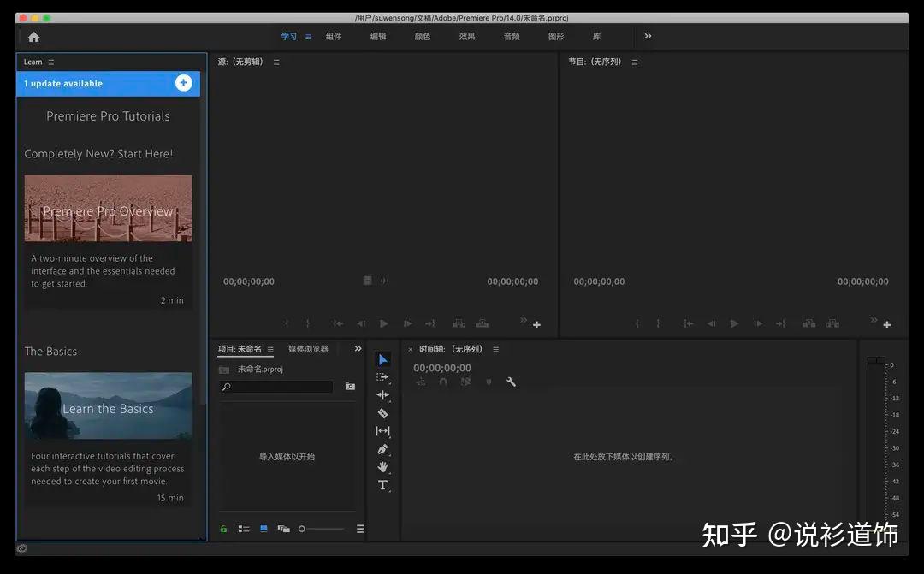The height and width of the screenshot is (574, 924).
Task: Go to Out point in Source monitor
Action: click(x=430, y=323)
